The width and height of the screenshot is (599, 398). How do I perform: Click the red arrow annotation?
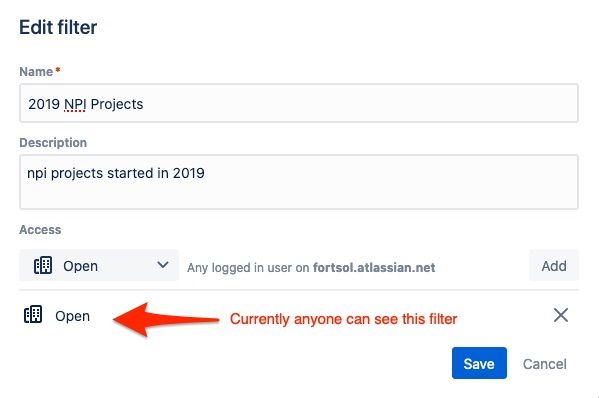point(165,319)
